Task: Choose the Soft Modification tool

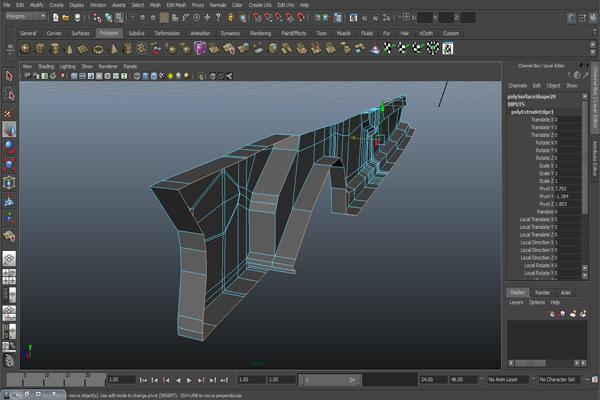Action: tap(9, 200)
